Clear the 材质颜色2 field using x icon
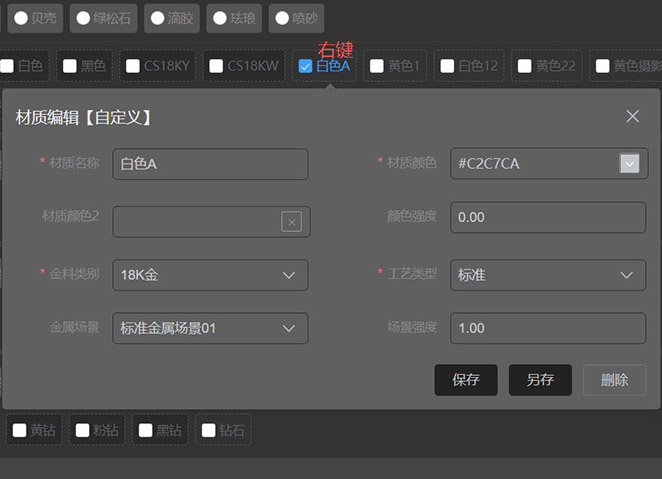Viewport: 662px width, 479px height. 291,222
